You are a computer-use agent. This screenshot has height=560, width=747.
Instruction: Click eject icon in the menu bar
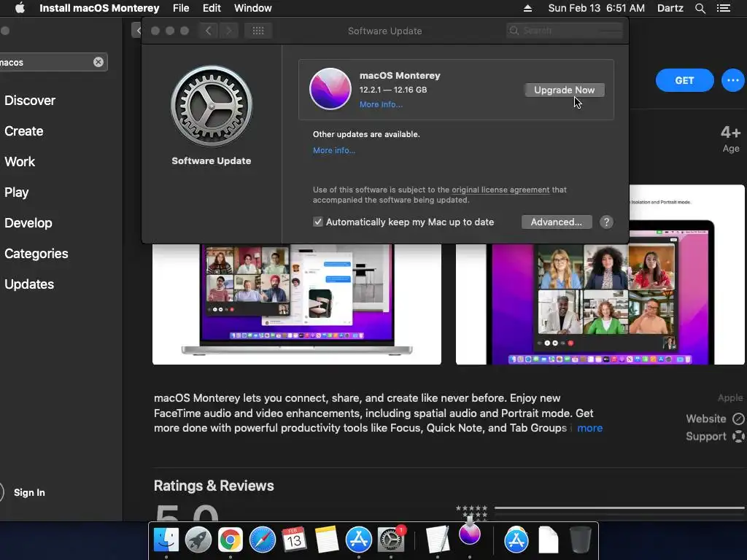tap(528, 8)
